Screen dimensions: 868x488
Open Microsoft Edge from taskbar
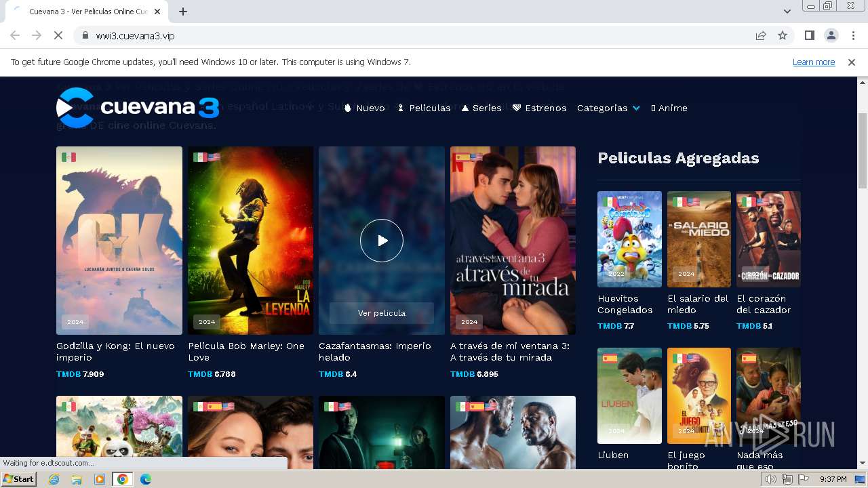146,479
